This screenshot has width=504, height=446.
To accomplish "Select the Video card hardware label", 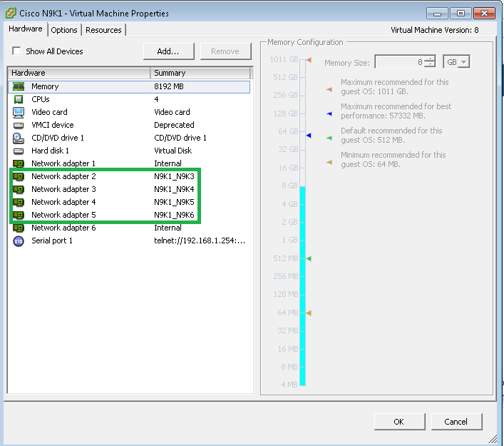I will pos(49,112).
